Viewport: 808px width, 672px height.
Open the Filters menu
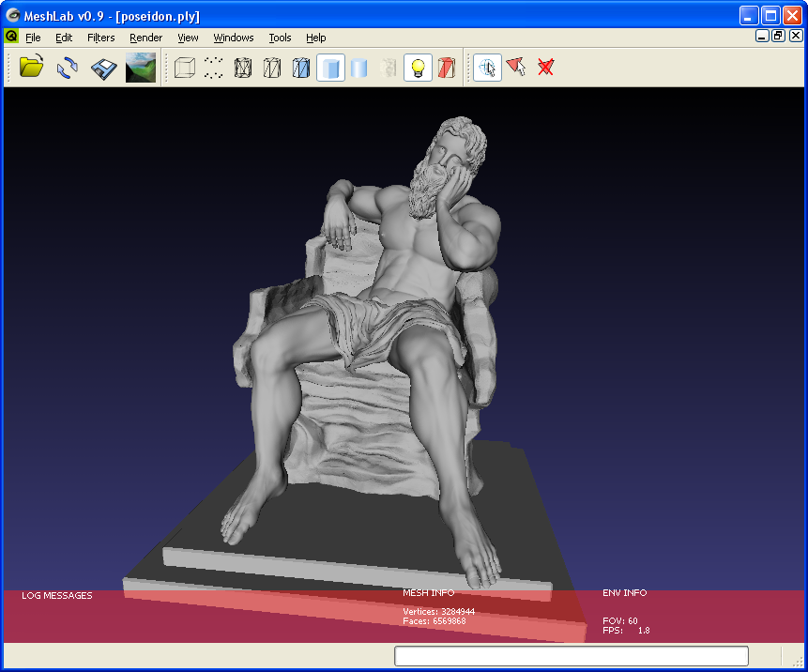pyautogui.click(x=100, y=38)
